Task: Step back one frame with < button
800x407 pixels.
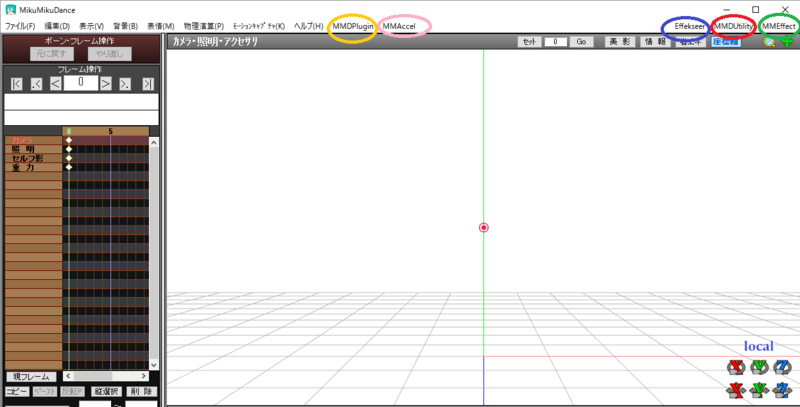Action: click(56, 84)
